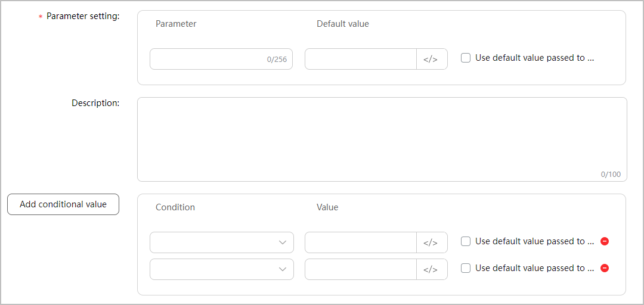
Task: Tick 'Use default value' checkbox in second condition row
Action: click(x=465, y=268)
